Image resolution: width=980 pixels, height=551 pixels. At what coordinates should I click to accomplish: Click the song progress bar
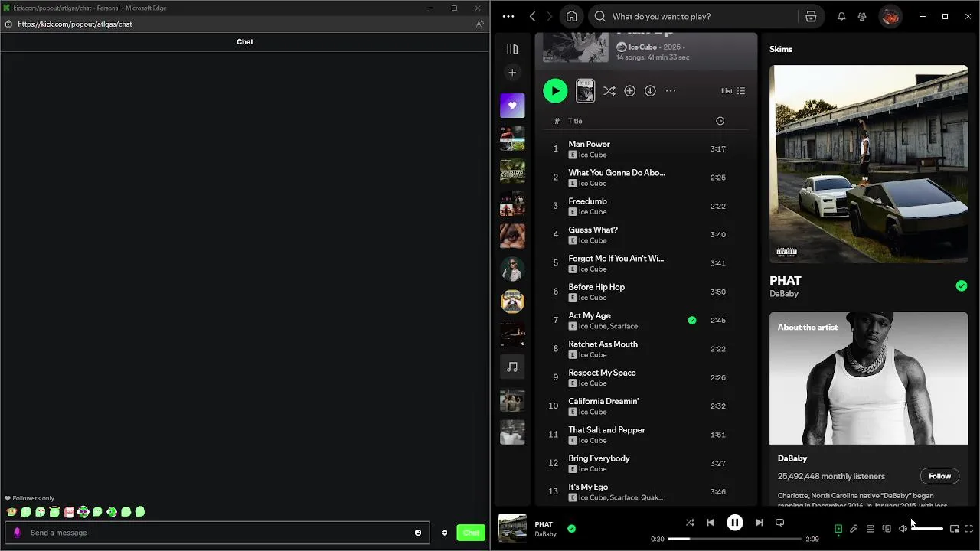pyautogui.click(x=734, y=539)
